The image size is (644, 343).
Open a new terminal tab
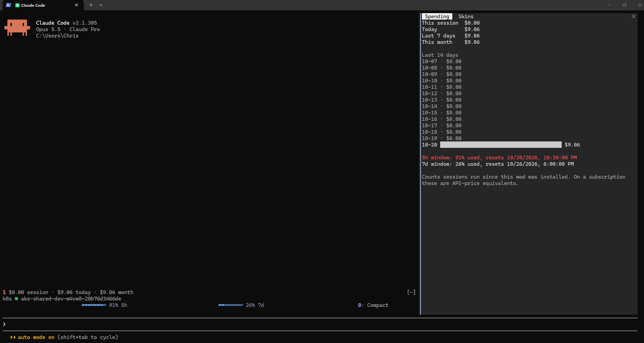(91, 5)
